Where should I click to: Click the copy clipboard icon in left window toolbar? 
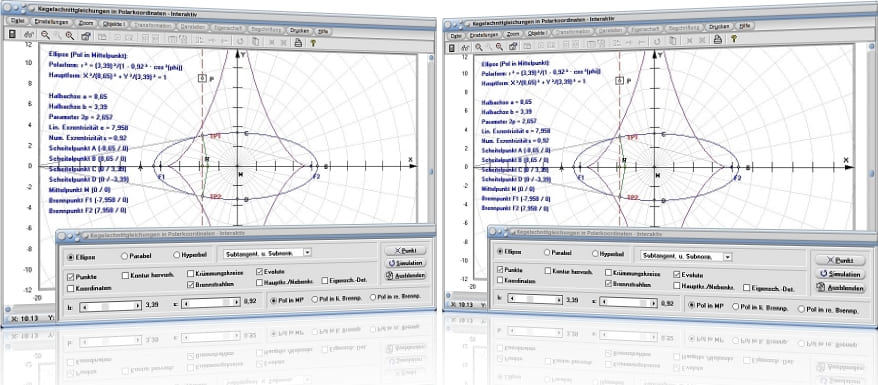[x=255, y=41]
